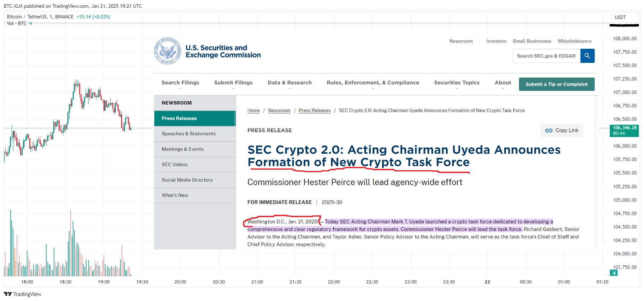Click the Home breadcrumb link
This screenshot has width=644, height=301.
point(254,111)
